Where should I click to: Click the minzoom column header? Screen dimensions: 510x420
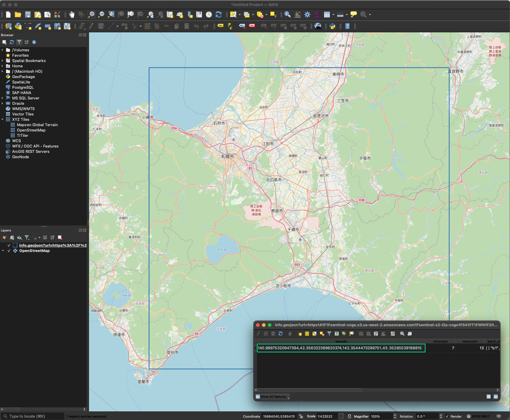[440, 341]
